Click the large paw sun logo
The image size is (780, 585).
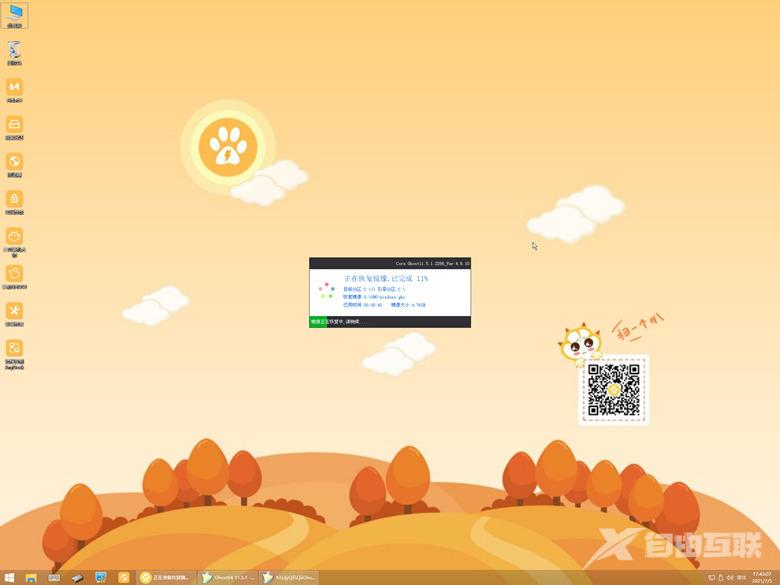point(228,147)
